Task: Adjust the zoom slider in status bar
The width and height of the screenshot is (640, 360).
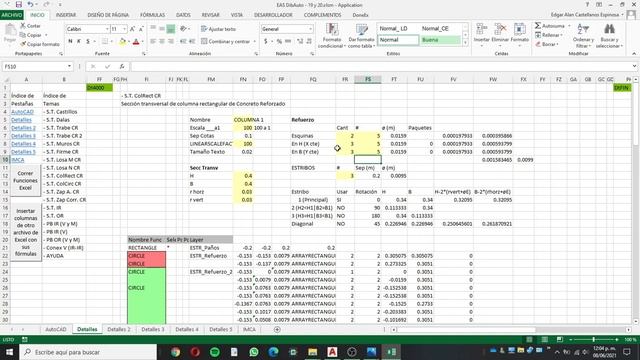Action: tap(593, 340)
